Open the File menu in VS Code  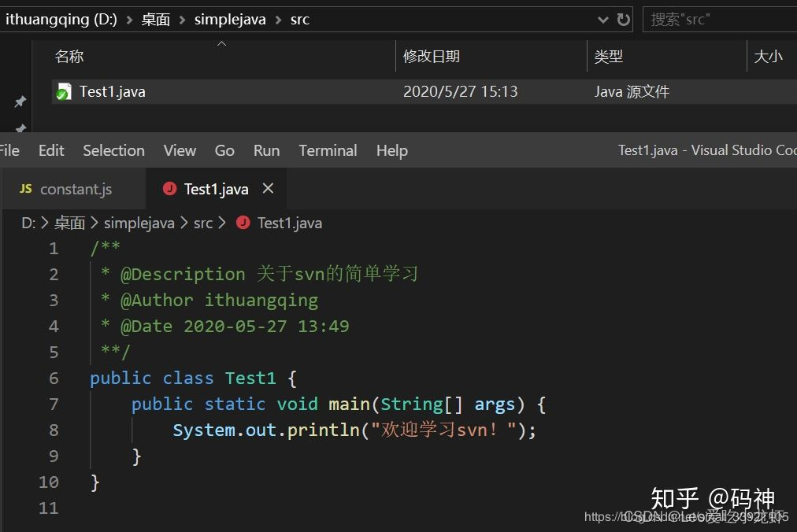[9, 150]
